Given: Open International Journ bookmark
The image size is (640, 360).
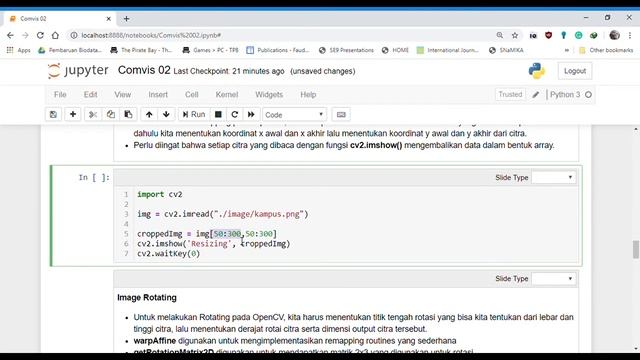Looking at the screenshot, I should click(x=448, y=50).
